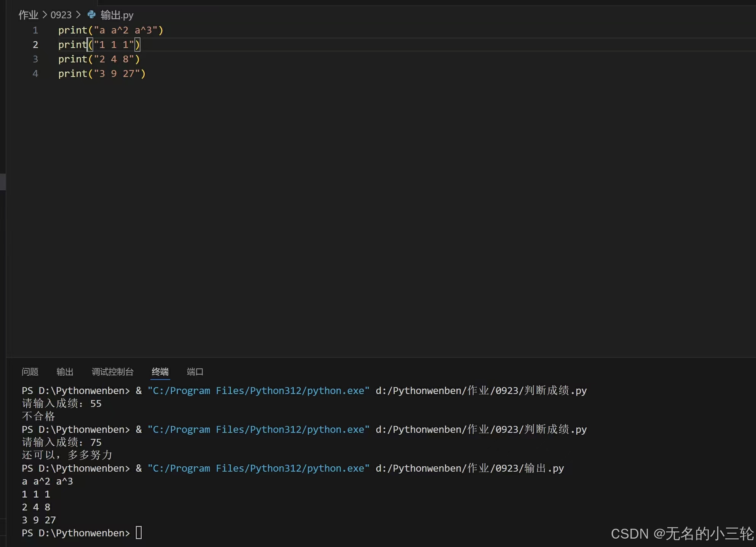The height and width of the screenshot is (547, 756).
Task: Switch to the 问题 panel tab
Action: (x=30, y=372)
